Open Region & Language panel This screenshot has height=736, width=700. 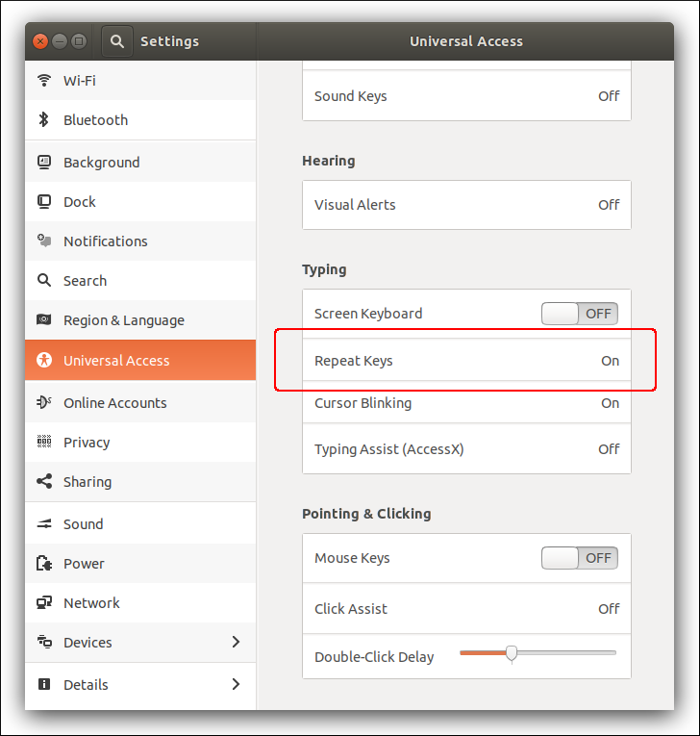(140, 319)
